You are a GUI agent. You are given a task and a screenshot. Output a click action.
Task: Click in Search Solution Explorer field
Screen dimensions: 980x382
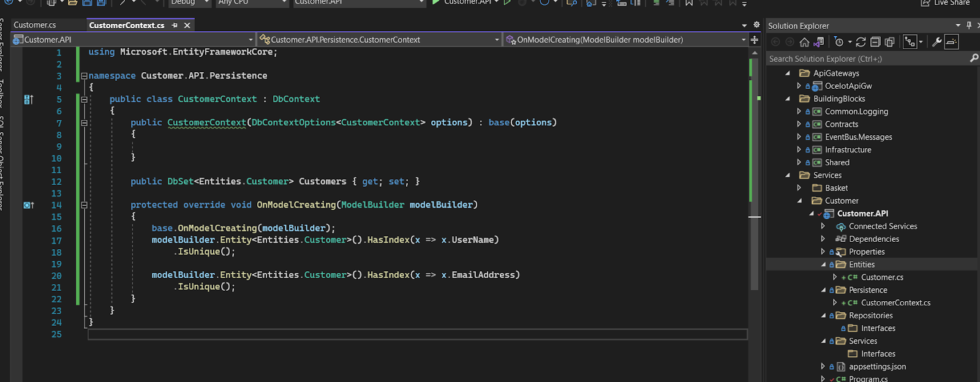pos(867,59)
